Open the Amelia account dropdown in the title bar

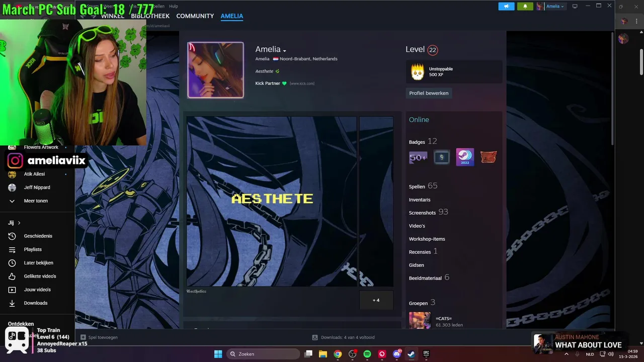click(551, 6)
